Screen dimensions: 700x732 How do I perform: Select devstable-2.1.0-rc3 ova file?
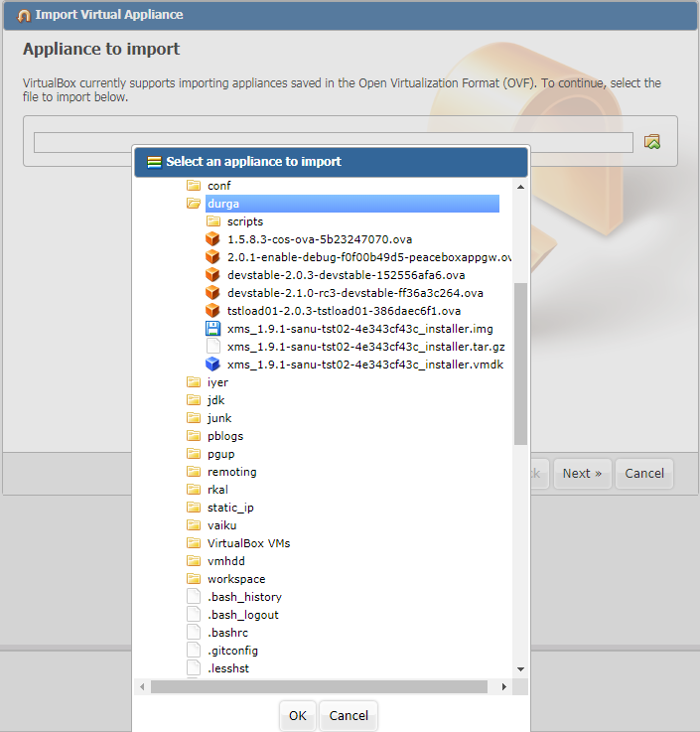pyautogui.click(x=354, y=293)
